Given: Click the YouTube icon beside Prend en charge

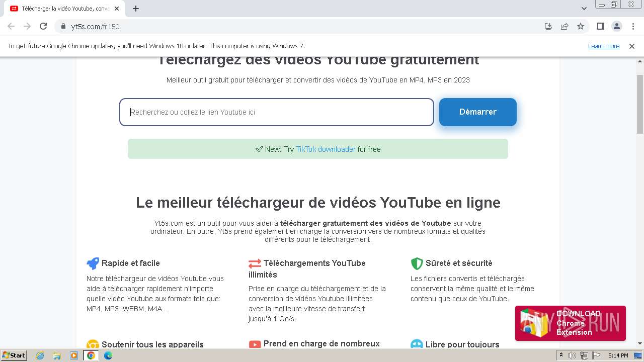Looking at the screenshot, I should point(255,344).
